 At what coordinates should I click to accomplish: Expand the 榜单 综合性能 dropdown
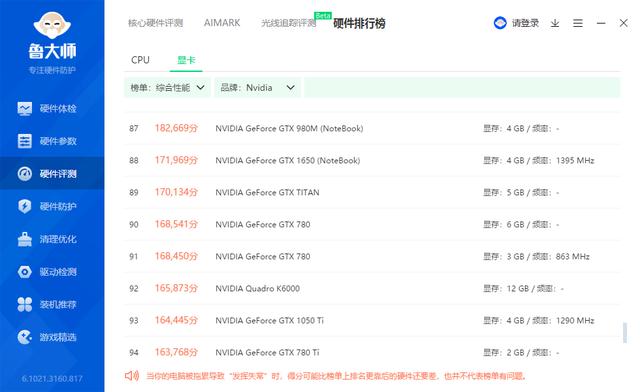pos(167,88)
